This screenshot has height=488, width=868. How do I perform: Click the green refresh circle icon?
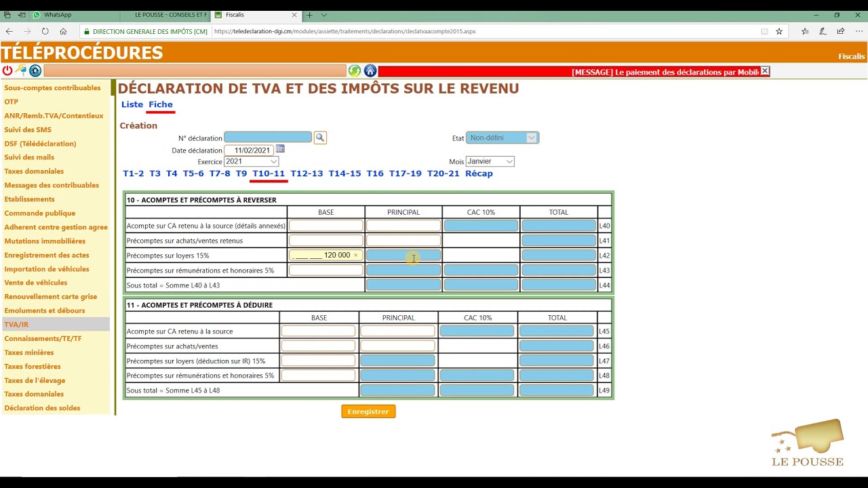click(x=355, y=70)
